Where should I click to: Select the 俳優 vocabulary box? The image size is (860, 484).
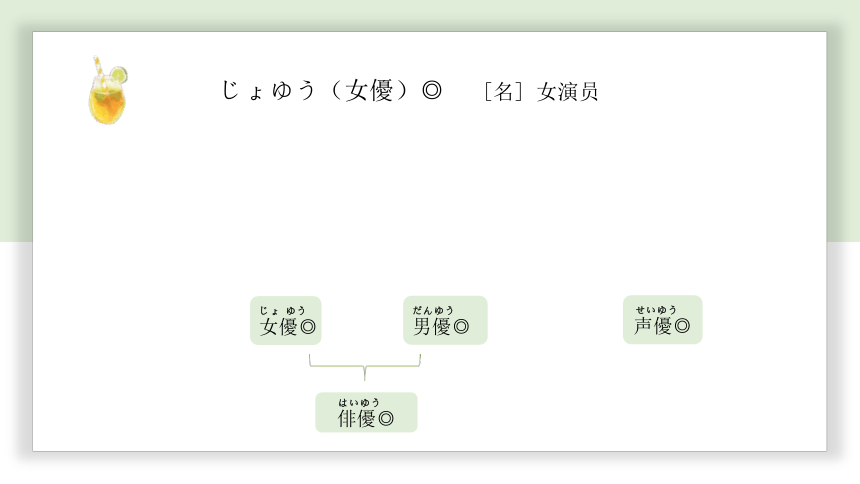[x=366, y=412]
